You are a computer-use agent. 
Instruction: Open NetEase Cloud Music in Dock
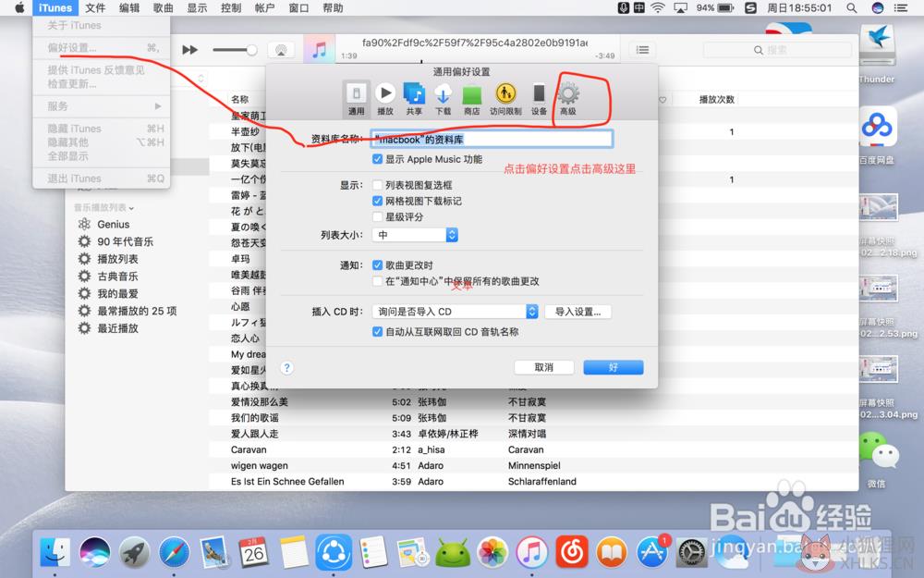[572, 553]
